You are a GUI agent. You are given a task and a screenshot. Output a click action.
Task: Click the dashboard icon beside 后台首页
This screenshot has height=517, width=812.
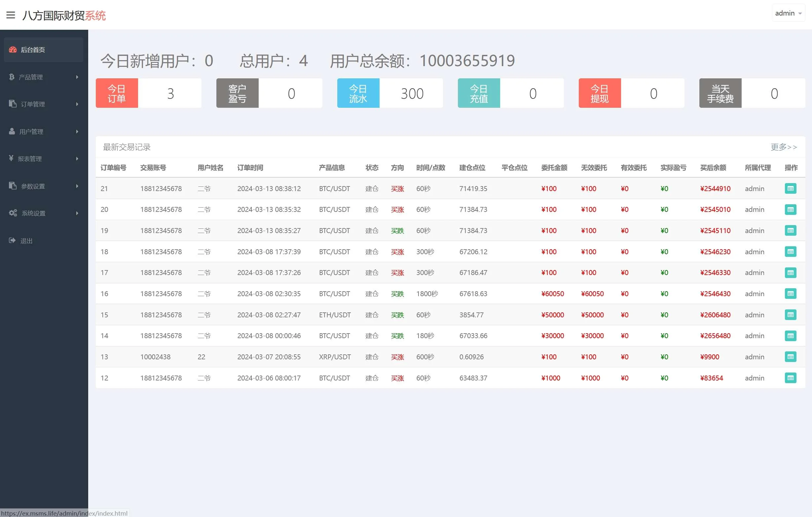click(x=13, y=50)
